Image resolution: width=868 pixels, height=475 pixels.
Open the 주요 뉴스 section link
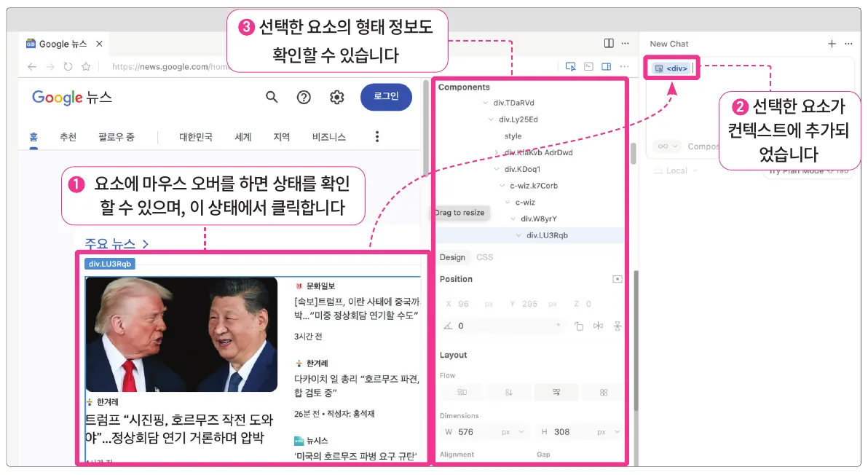coord(117,243)
